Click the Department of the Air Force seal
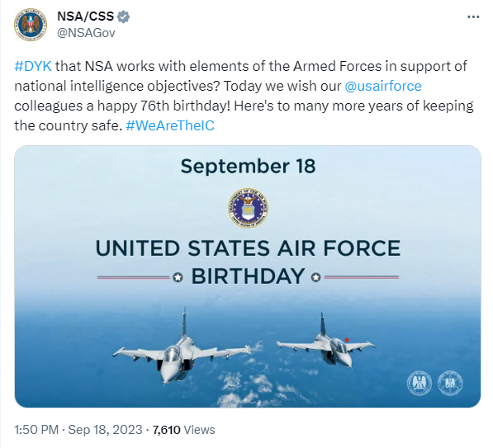Screen dimensions: 493x448 248,208
